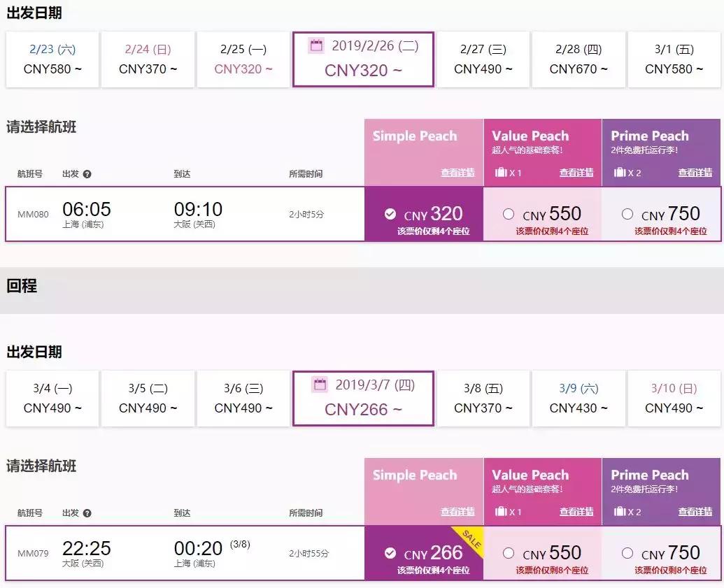Click the return CNY 266 SALE fare cell

tap(424, 553)
